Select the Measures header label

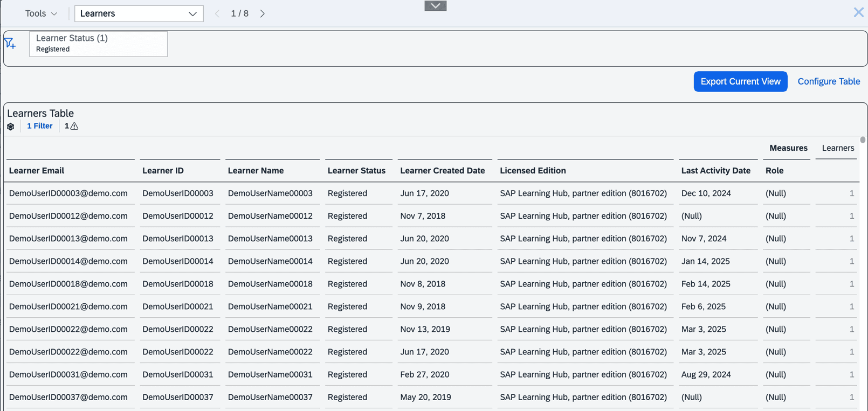tap(788, 148)
